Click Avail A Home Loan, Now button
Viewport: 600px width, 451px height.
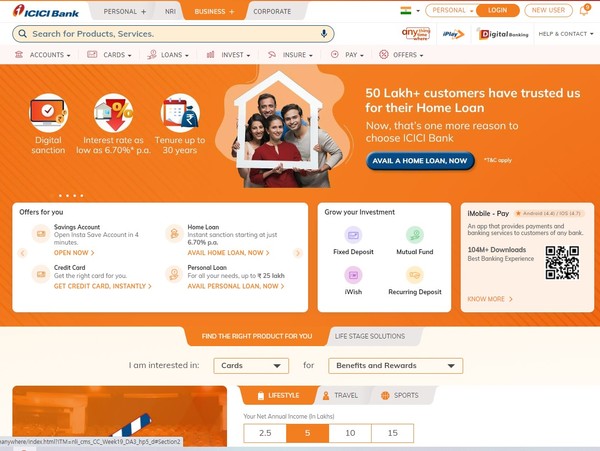[420, 161]
